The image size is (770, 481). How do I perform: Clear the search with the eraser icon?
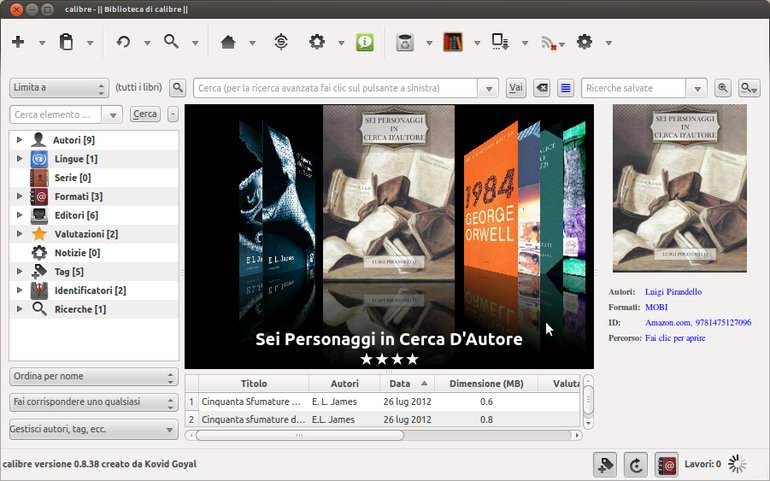click(542, 88)
